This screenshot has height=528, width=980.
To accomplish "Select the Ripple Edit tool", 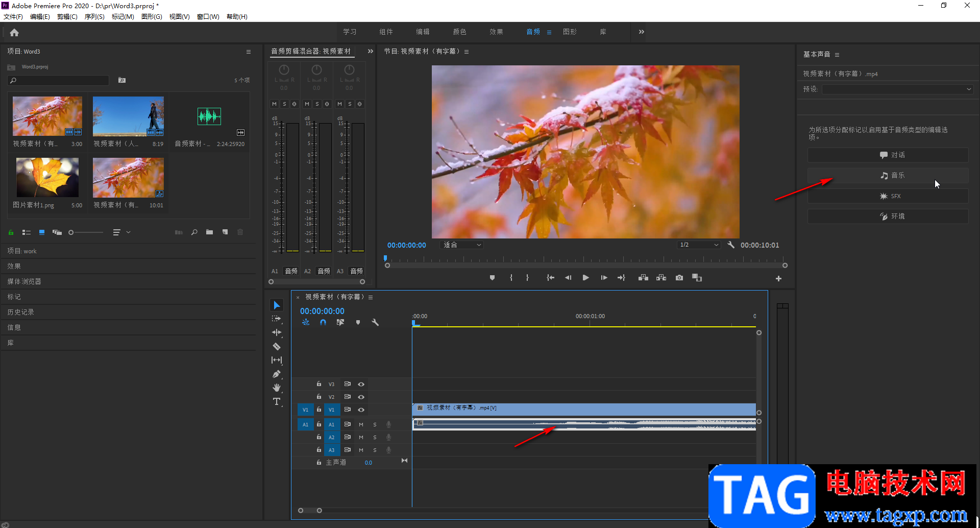I will point(277,332).
